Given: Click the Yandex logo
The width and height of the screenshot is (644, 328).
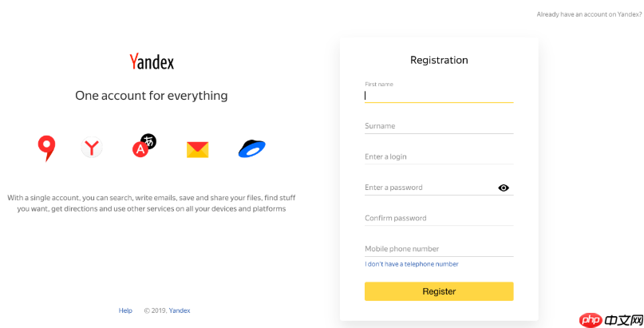Looking at the screenshot, I should tap(152, 61).
